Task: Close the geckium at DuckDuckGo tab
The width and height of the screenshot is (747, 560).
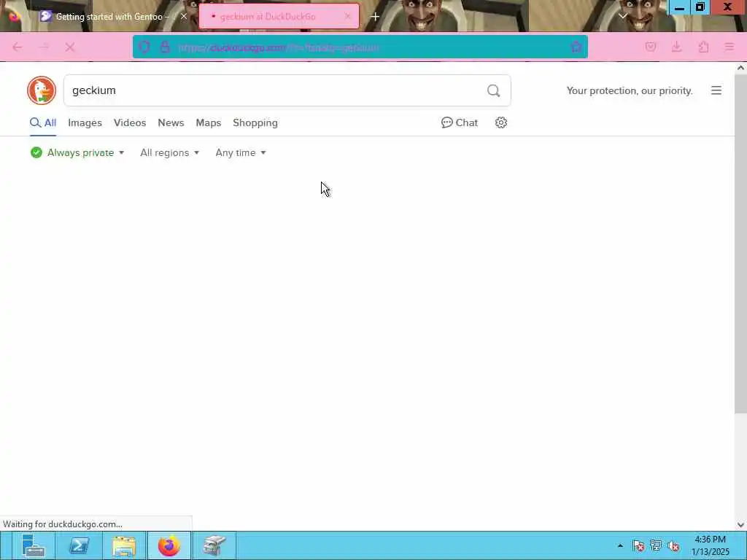Action: point(348,16)
